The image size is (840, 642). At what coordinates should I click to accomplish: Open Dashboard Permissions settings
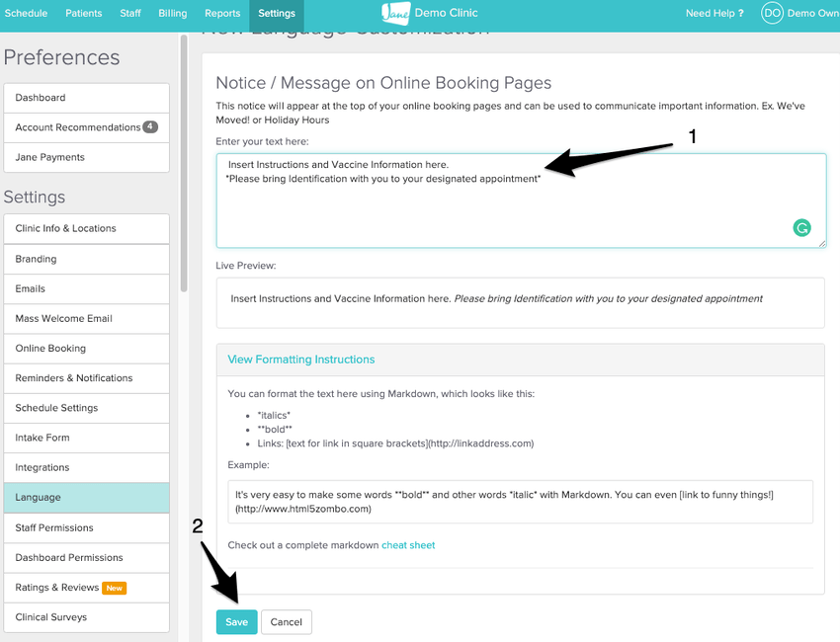86,558
